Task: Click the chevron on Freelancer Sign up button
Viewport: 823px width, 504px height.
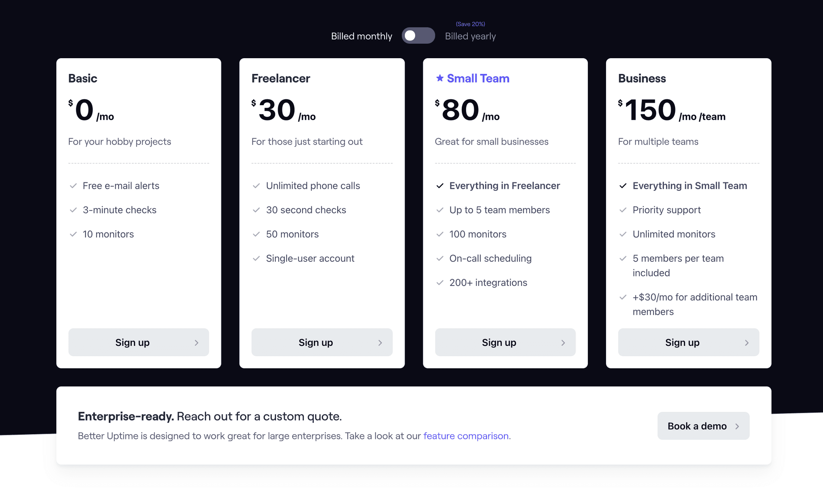Action: point(380,342)
